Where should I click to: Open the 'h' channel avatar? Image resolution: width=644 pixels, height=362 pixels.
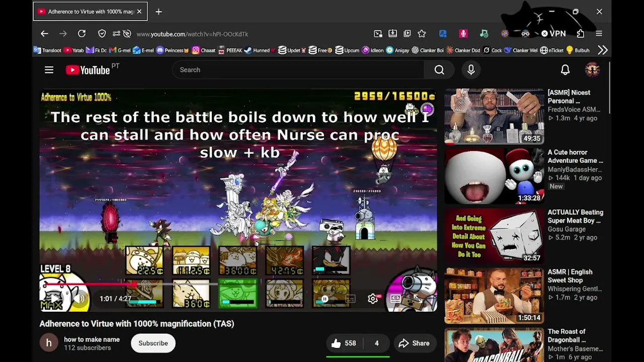pyautogui.click(x=49, y=343)
